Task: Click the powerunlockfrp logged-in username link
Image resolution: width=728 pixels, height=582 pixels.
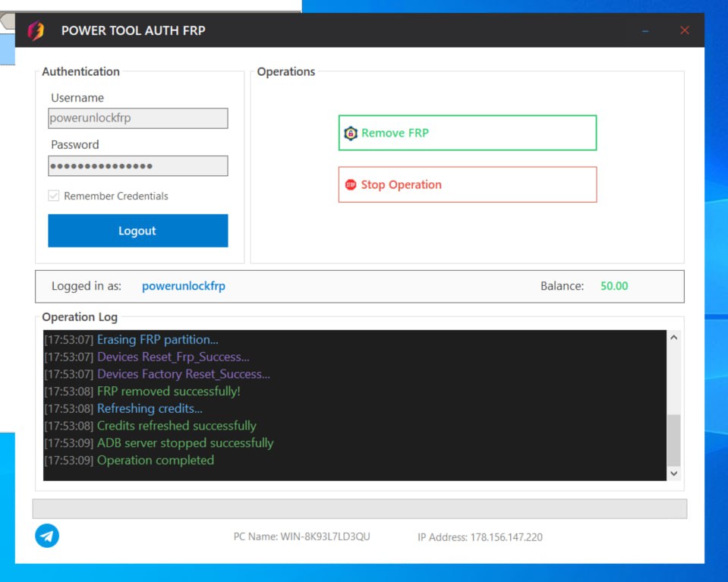Action: [x=184, y=286]
